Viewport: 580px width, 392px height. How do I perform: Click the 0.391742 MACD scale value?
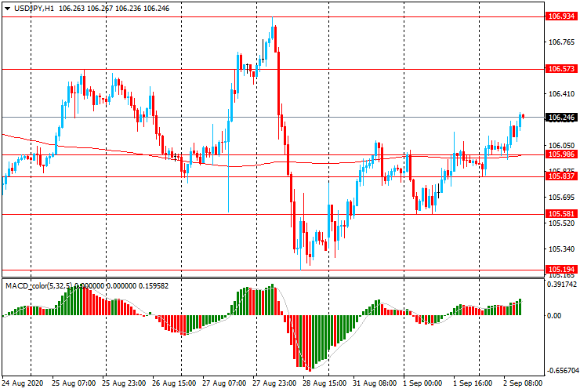pyautogui.click(x=561, y=285)
